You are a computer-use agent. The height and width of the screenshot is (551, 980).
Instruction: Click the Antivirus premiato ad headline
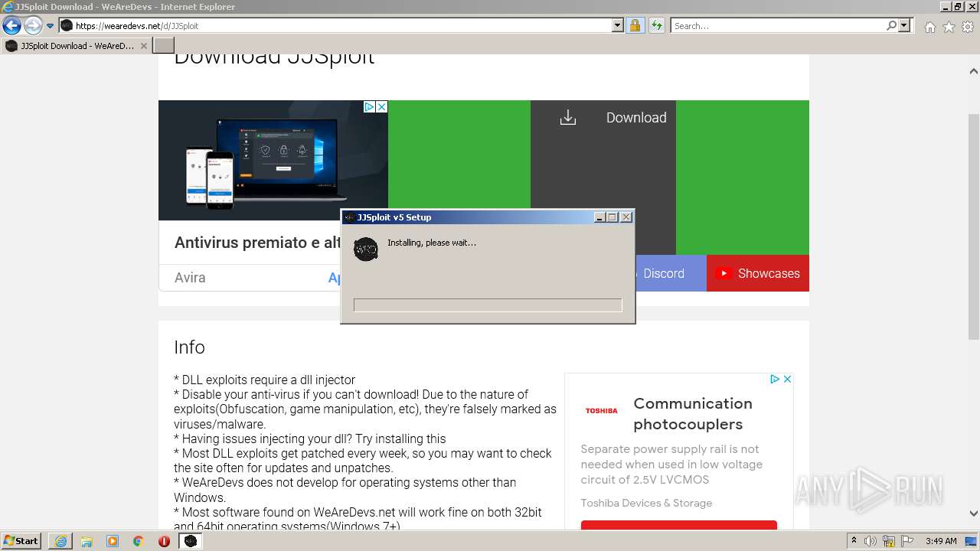click(x=257, y=243)
